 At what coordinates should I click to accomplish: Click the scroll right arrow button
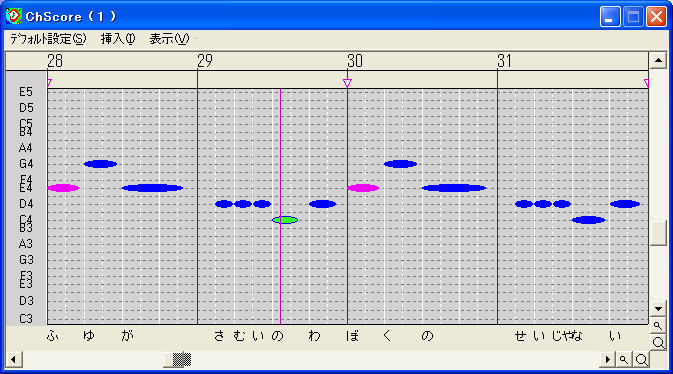pos(607,359)
